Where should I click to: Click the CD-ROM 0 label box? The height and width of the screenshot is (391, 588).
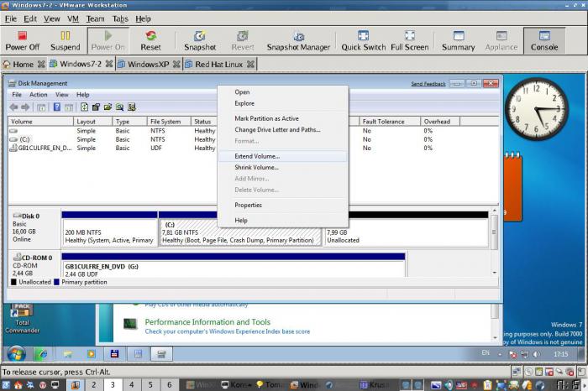(34, 264)
